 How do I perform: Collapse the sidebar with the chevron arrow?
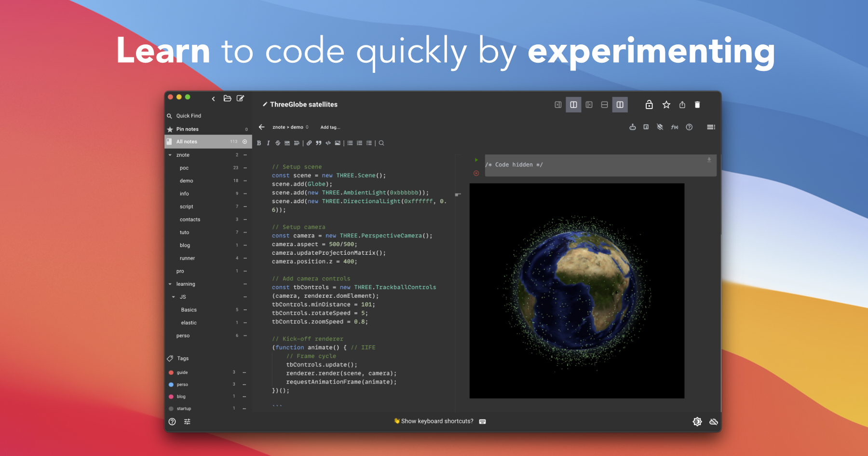(x=213, y=99)
